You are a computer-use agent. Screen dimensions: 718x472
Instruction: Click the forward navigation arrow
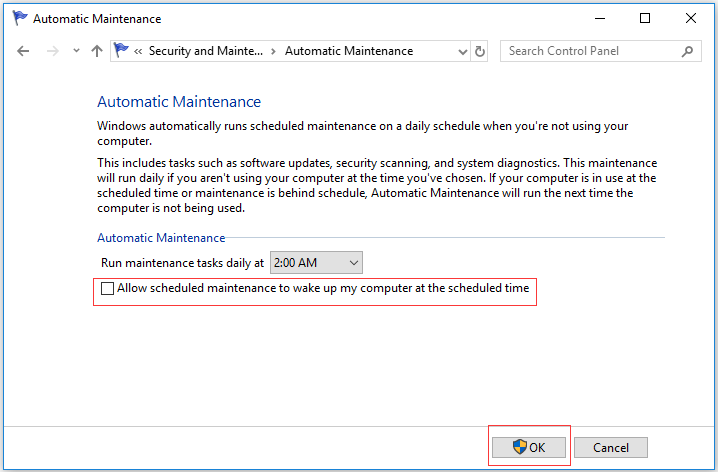[x=53, y=51]
